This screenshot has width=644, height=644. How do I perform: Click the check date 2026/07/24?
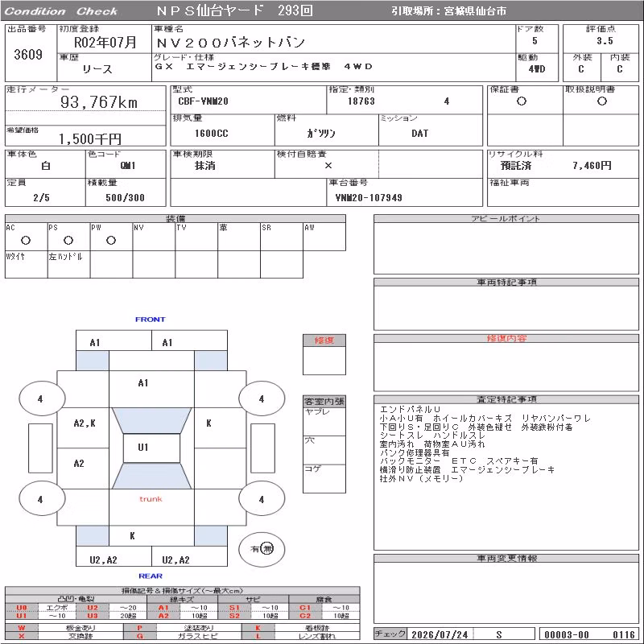tap(440, 634)
